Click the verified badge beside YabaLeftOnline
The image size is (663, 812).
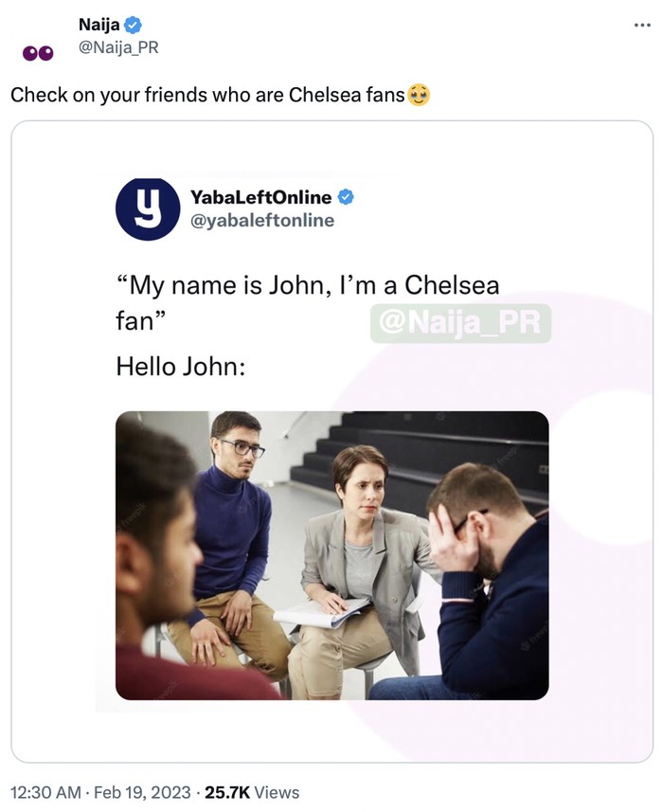tap(347, 197)
